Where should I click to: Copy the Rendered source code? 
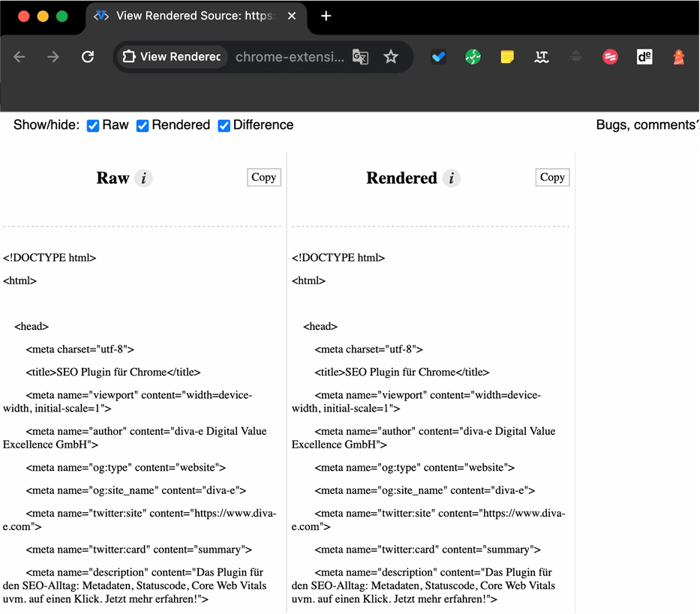coord(553,177)
